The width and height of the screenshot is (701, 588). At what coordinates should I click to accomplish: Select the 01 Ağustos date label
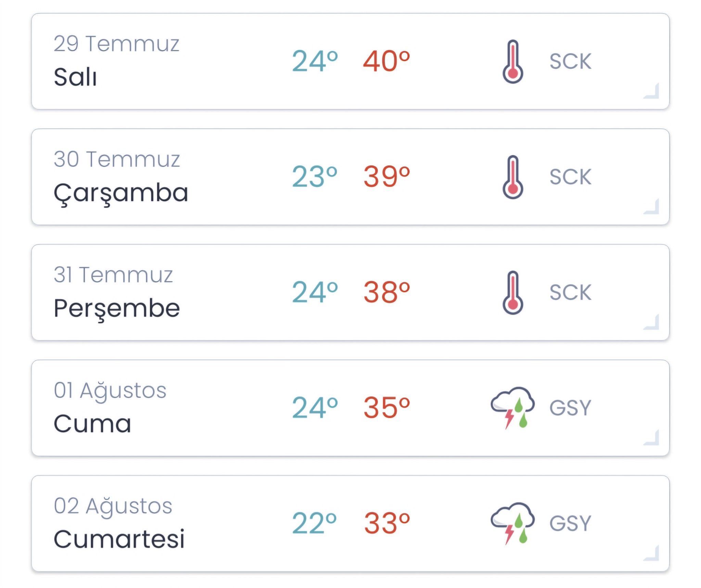[x=110, y=390]
